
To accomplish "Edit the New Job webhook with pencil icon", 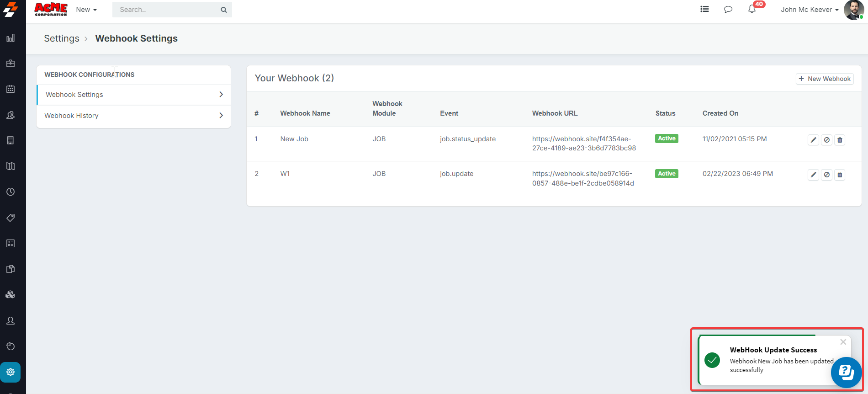I will tap(813, 140).
